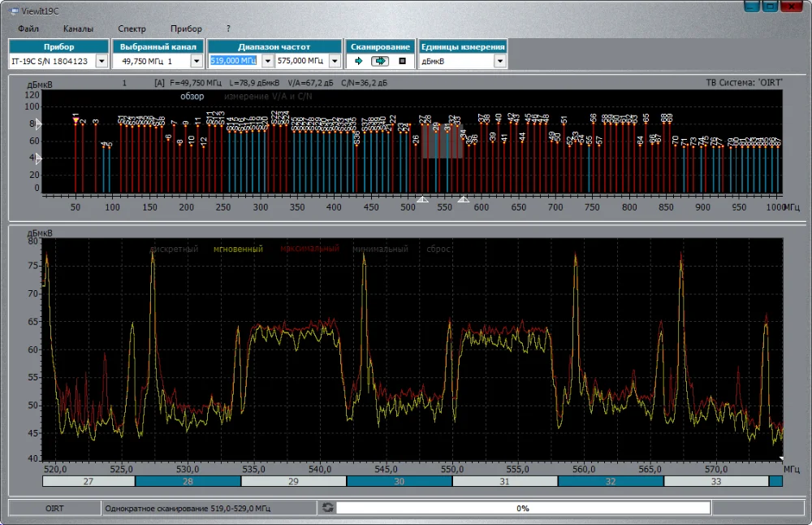Expand the start frequency 519,000 МГц dropdown
812x525 pixels.
267,61
